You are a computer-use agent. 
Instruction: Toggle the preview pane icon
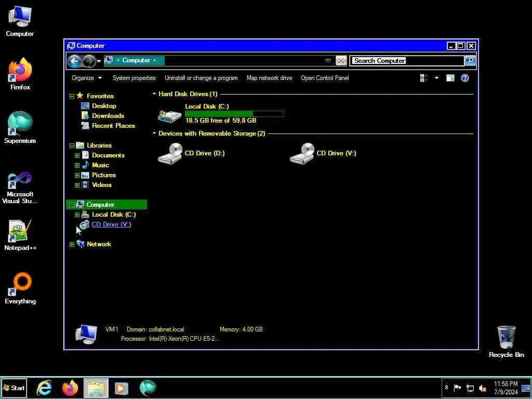(450, 78)
